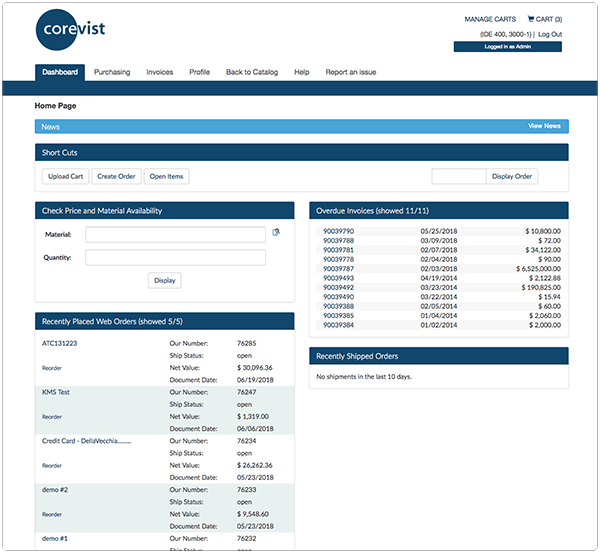The height and width of the screenshot is (553, 600).
Task: Reorder the ATC131223 order
Action: 52,368
